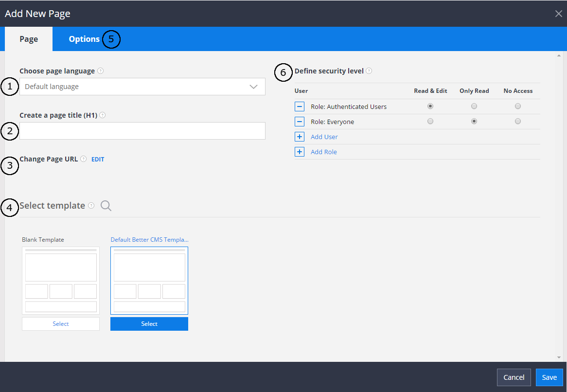Choose No Access for Role: Everyone
This screenshot has width=567, height=392.
pos(517,121)
